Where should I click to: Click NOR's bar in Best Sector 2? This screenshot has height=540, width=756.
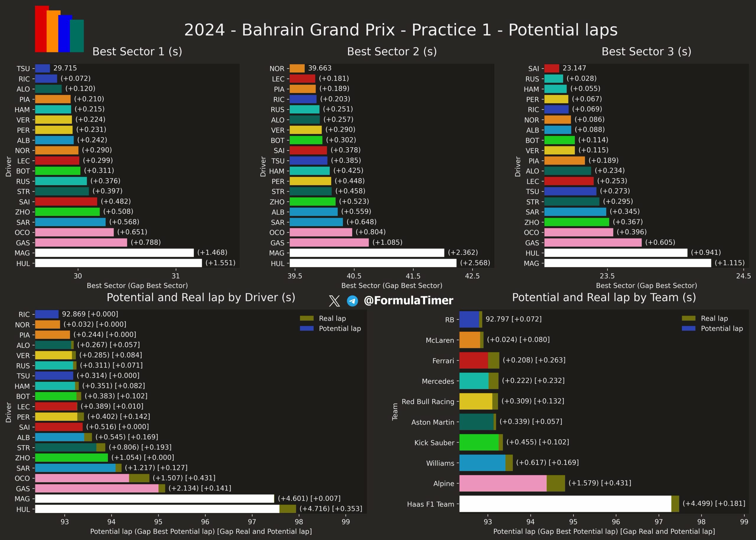pos(297,68)
